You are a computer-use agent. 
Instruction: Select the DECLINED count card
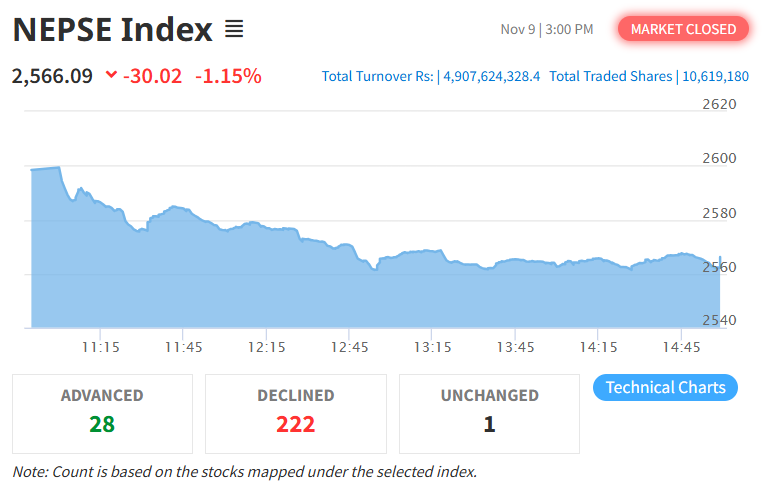click(295, 413)
